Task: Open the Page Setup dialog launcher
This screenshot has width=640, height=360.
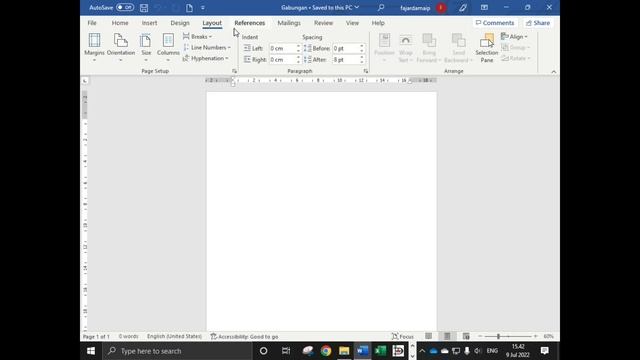Action: pos(234,71)
